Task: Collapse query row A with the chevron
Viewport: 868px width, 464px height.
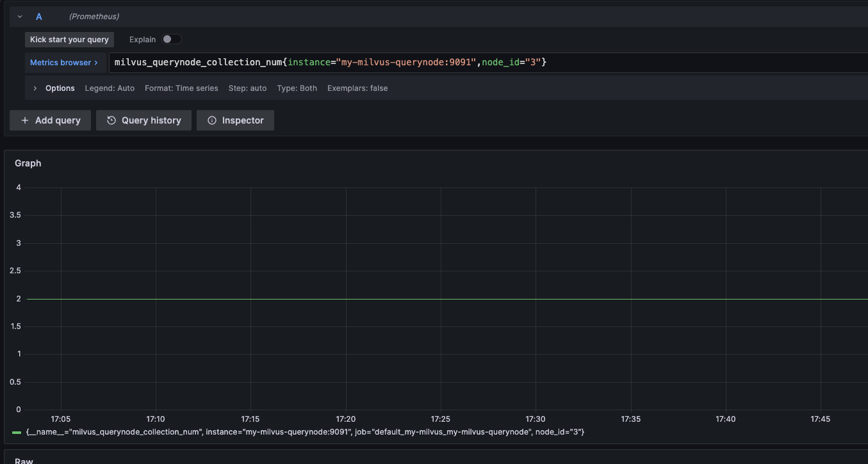Action: [19, 16]
